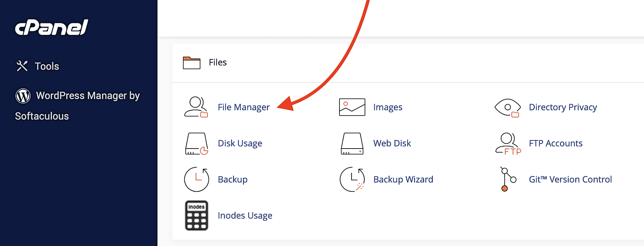Viewport: 644px width, 246px height.
Task: Open the File Manager link
Action: [x=243, y=107]
